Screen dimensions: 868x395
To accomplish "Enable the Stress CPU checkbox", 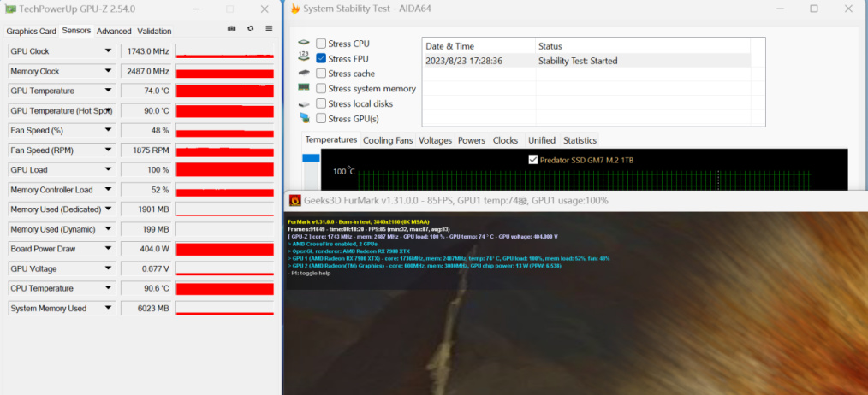I will 321,44.
